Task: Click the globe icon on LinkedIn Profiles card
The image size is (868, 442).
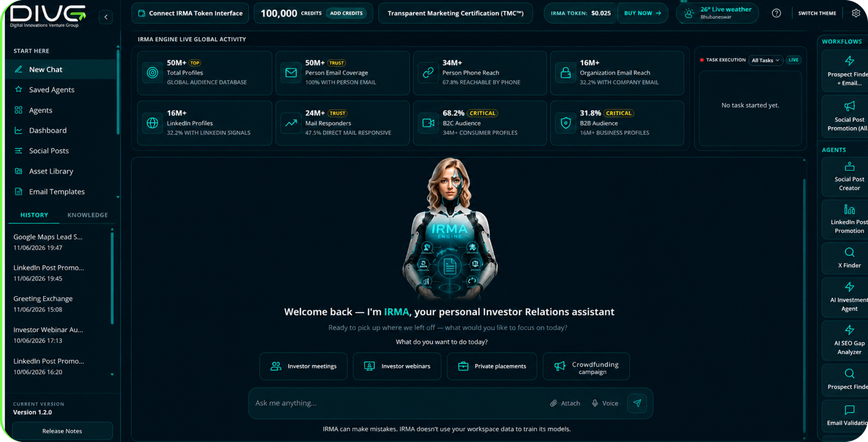Action: coord(153,123)
